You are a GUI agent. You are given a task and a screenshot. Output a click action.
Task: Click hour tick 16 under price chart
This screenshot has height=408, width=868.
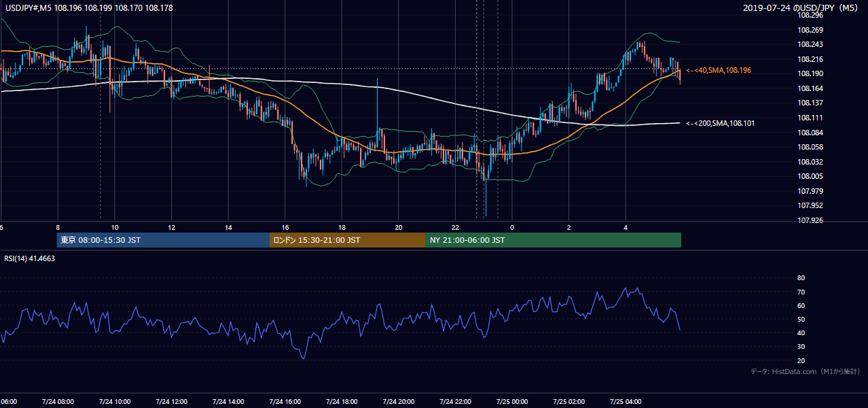tap(285, 228)
